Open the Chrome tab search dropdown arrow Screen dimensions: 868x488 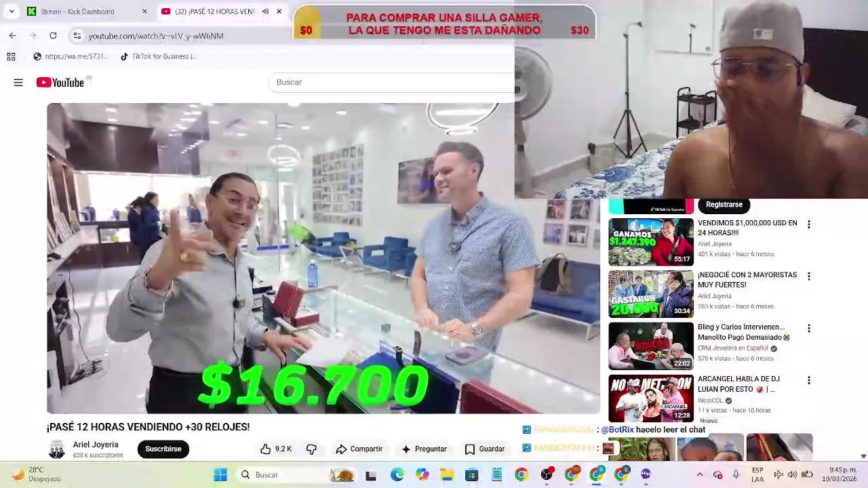tap(12, 12)
